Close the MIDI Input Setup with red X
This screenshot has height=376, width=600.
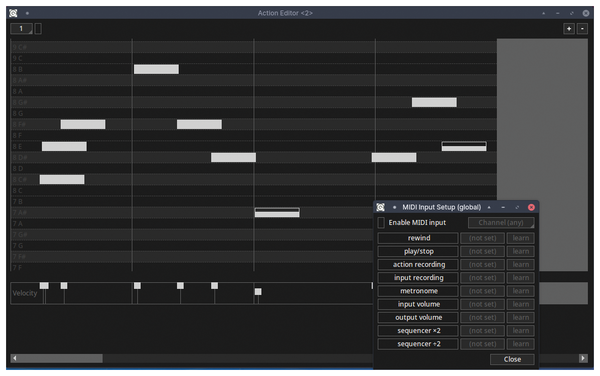coord(531,207)
